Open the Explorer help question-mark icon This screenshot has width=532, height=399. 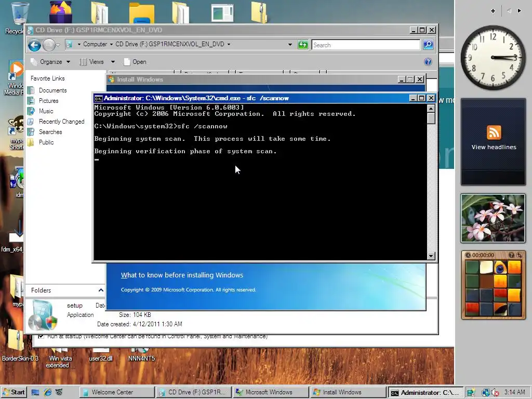pyautogui.click(x=428, y=62)
